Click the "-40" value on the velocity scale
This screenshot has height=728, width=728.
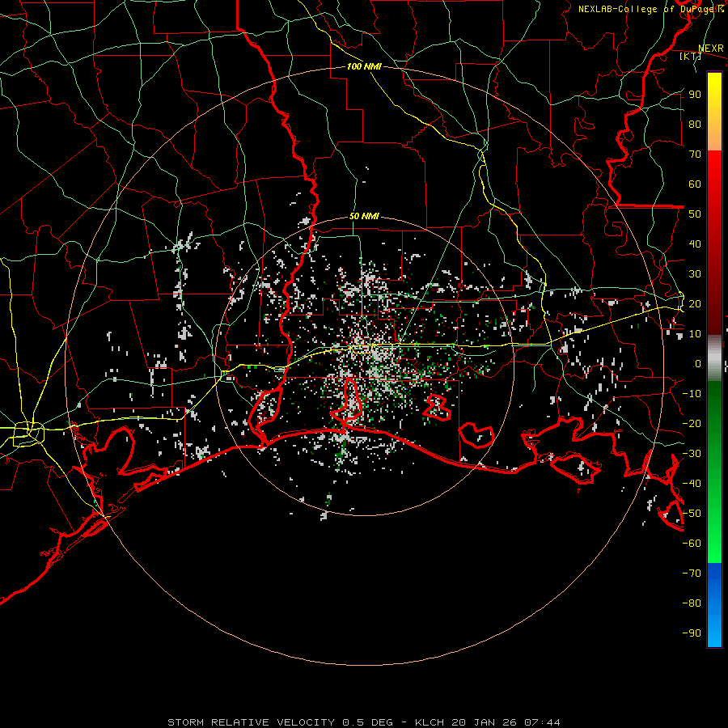point(692,484)
